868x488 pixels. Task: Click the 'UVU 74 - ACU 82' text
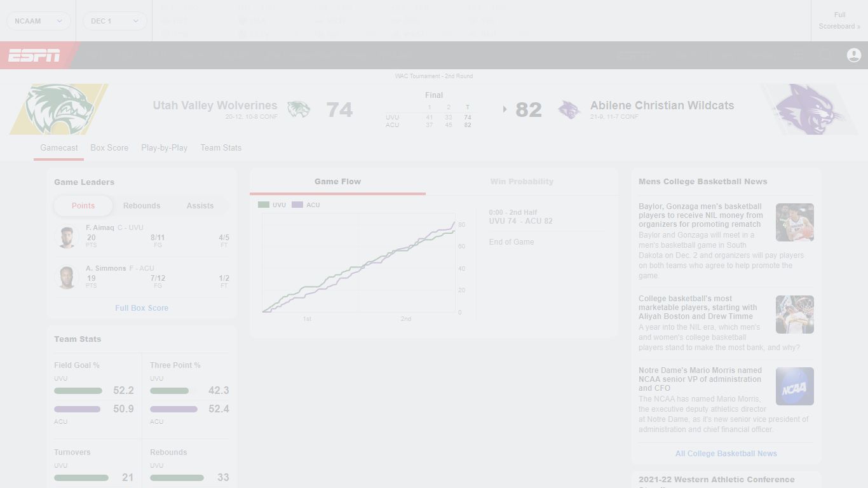click(x=521, y=221)
